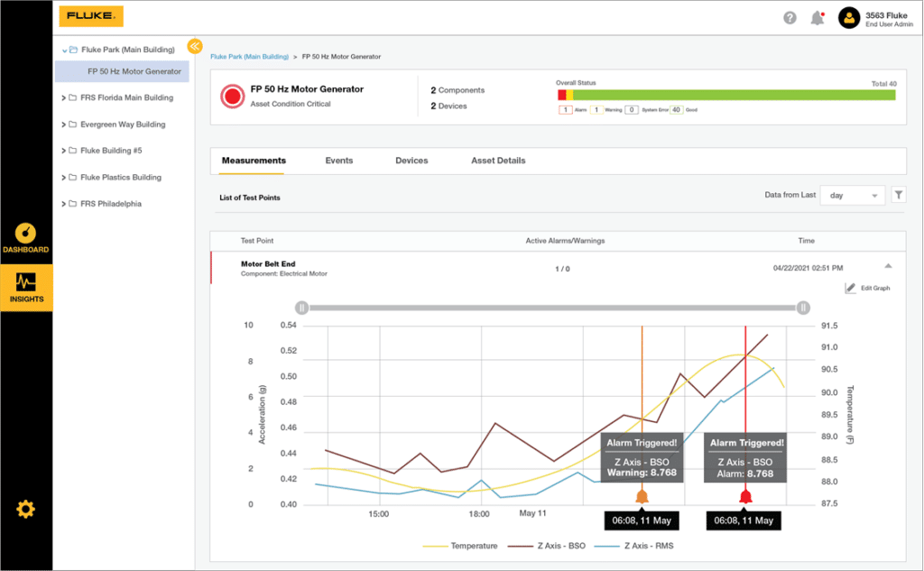The width and height of the screenshot is (924, 571).
Task: Click the user profile avatar icon
Action: [x=848, y=18]
